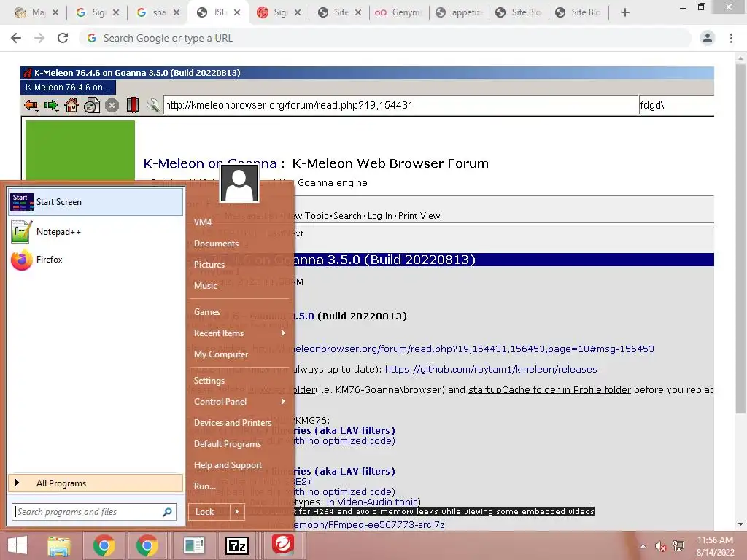This screenshot has width=747, height=560.
Task: Open the 7-Zip taskbar icon
Action: coord(237,545)
